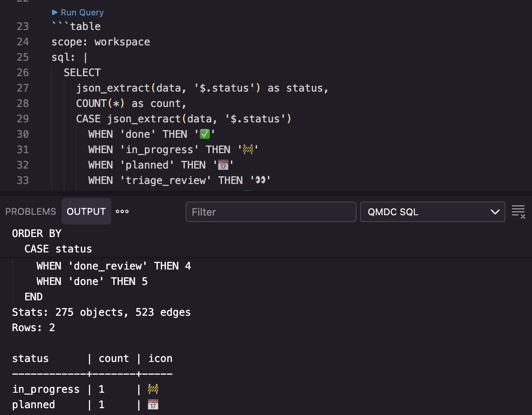Click the eyes emoji on line 33
The image size is (532, 415).
pyautogui.click(x=260, y=181)
